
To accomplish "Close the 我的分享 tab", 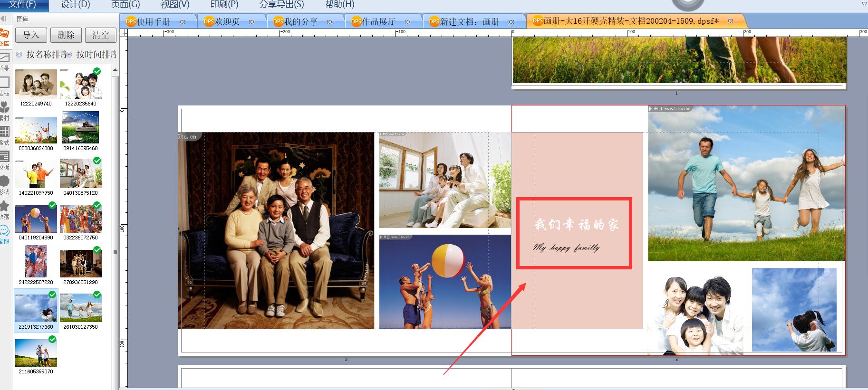I will tap(329, 22).
